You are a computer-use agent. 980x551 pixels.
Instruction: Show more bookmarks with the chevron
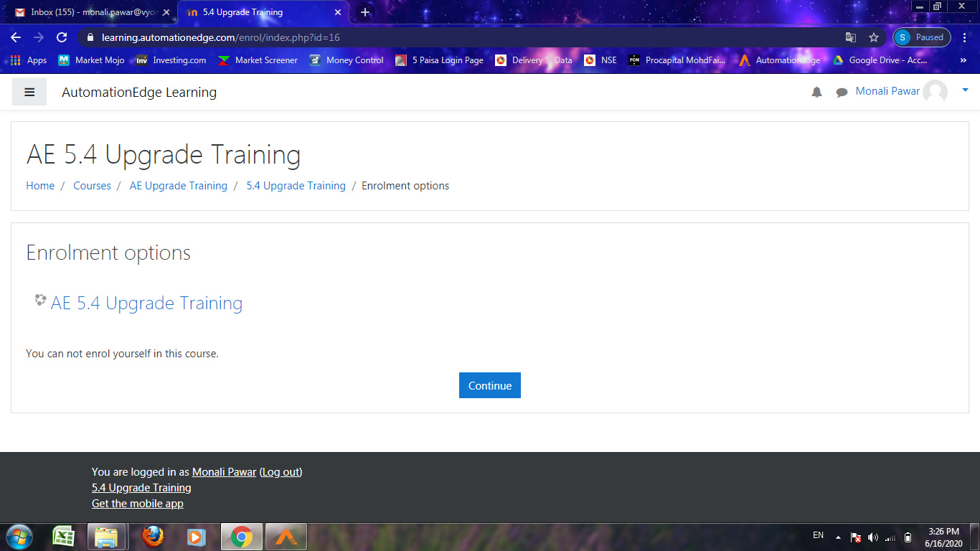(963, 60)
